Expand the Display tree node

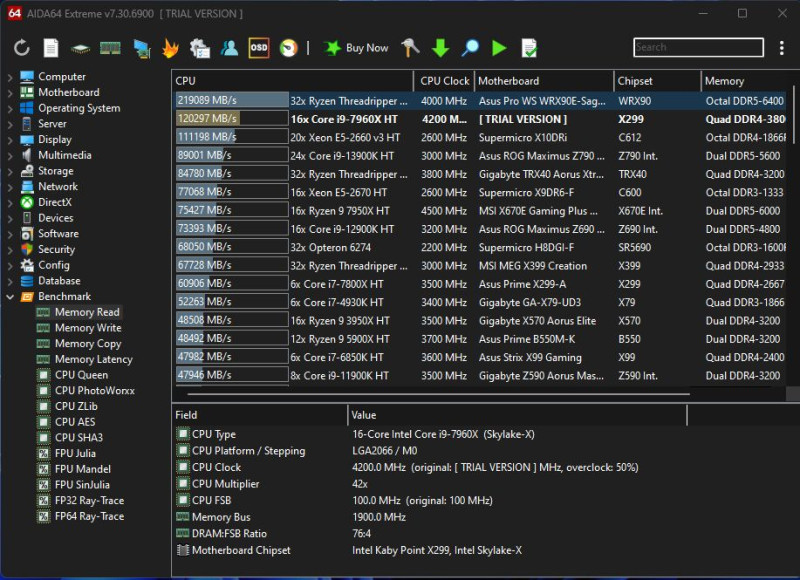(10, 140)
